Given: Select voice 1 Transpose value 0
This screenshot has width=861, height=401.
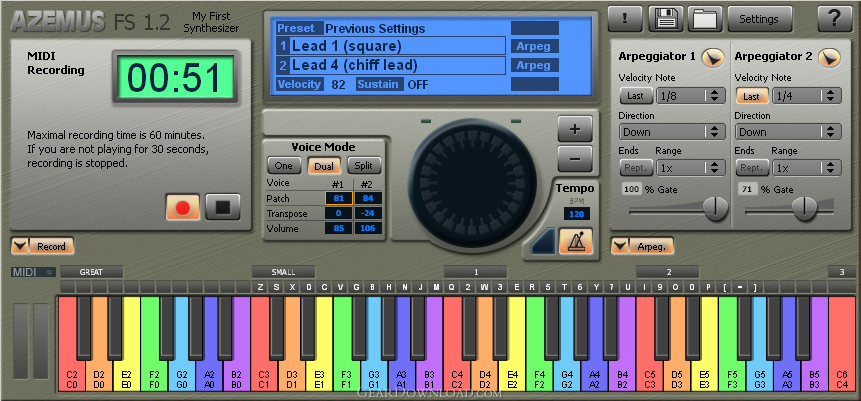Looking at the screenshot, I should coord(339,213).
